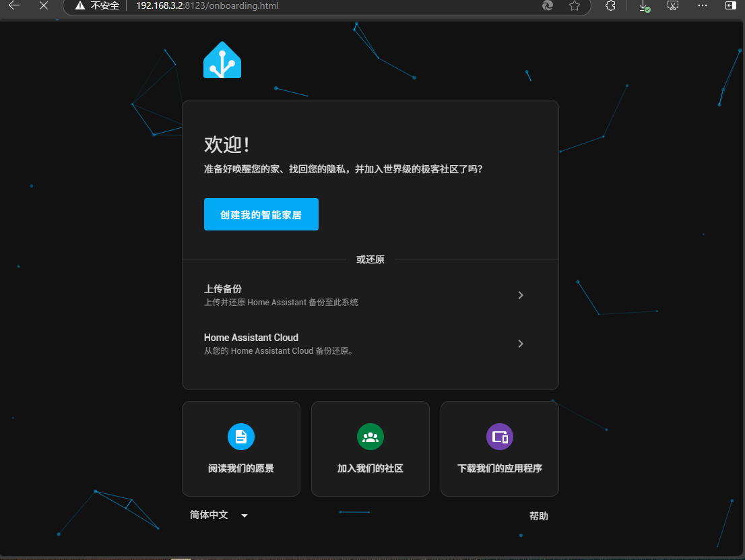
Task: Click the purple devices app icon
Action: [500, 437]
